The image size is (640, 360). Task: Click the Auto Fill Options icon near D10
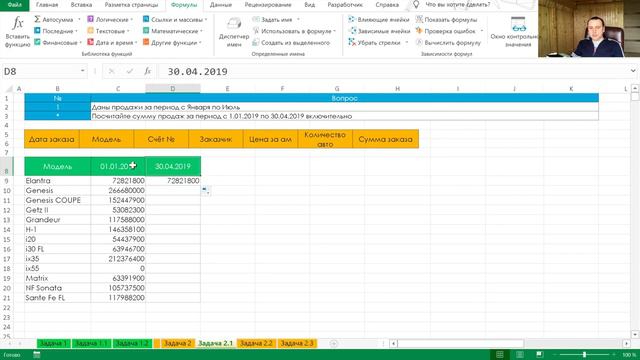coord(206,191)
